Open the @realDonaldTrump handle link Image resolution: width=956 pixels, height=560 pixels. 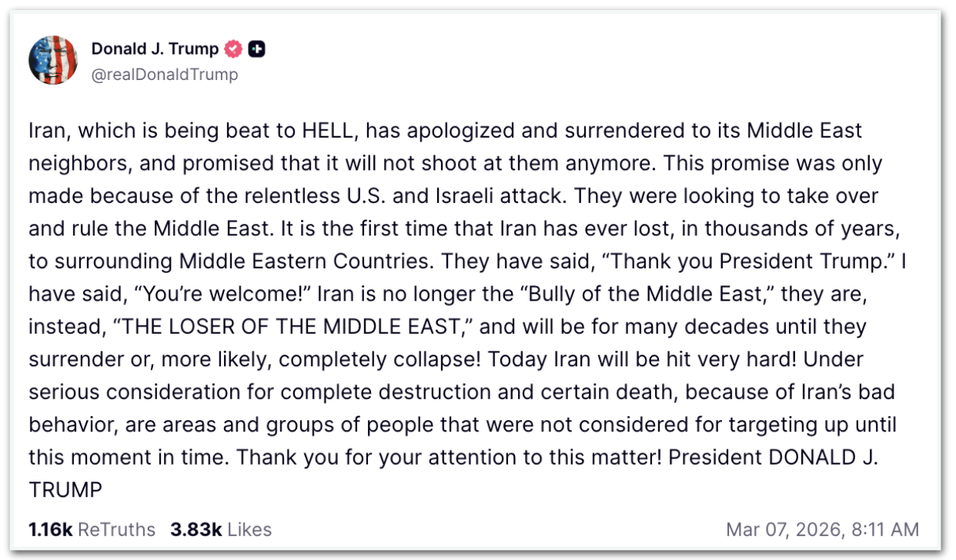pos(165,75)
